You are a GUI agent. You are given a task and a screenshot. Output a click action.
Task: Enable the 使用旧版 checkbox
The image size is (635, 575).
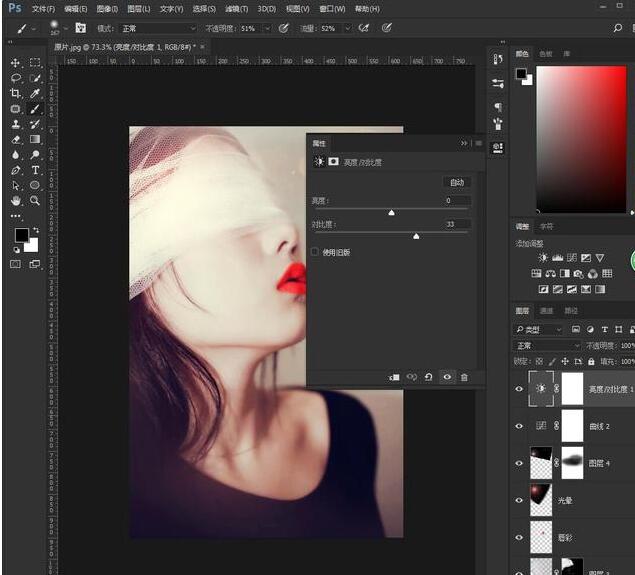point(315,252)
